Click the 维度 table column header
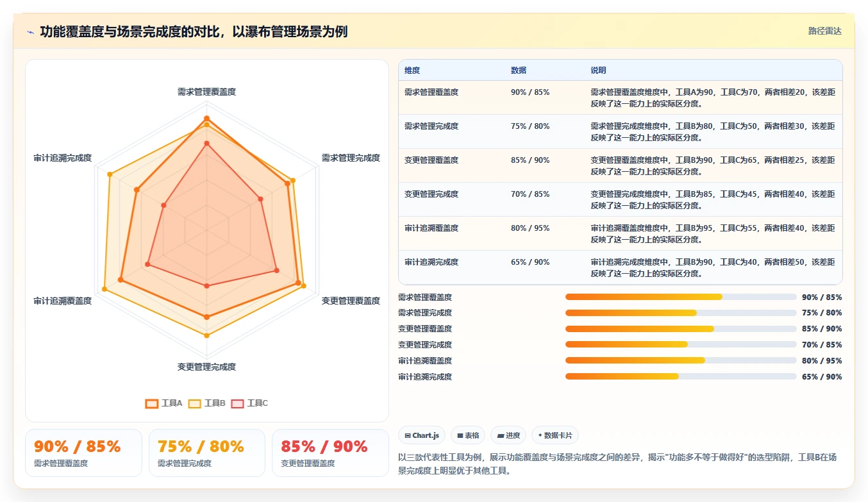 (x=412, y=71)
